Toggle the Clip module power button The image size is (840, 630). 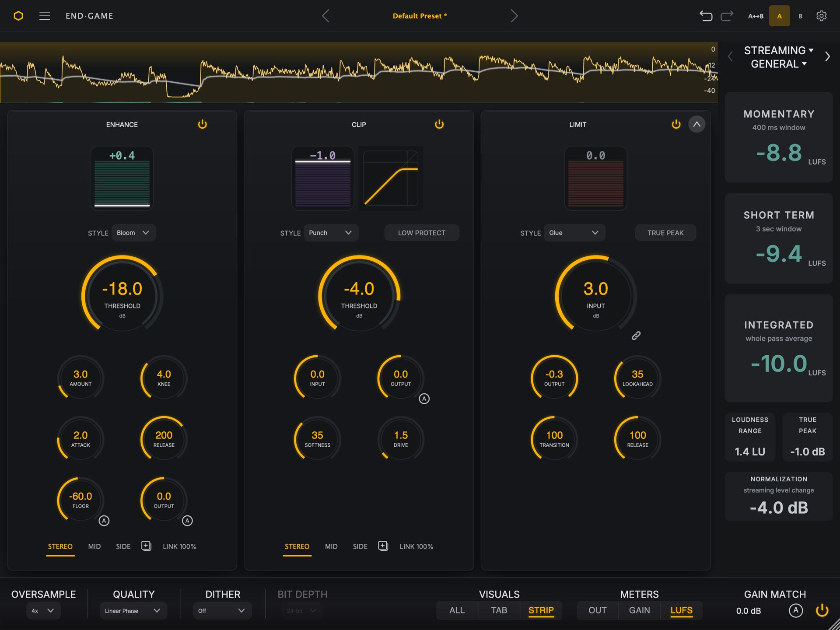point(439,124)
